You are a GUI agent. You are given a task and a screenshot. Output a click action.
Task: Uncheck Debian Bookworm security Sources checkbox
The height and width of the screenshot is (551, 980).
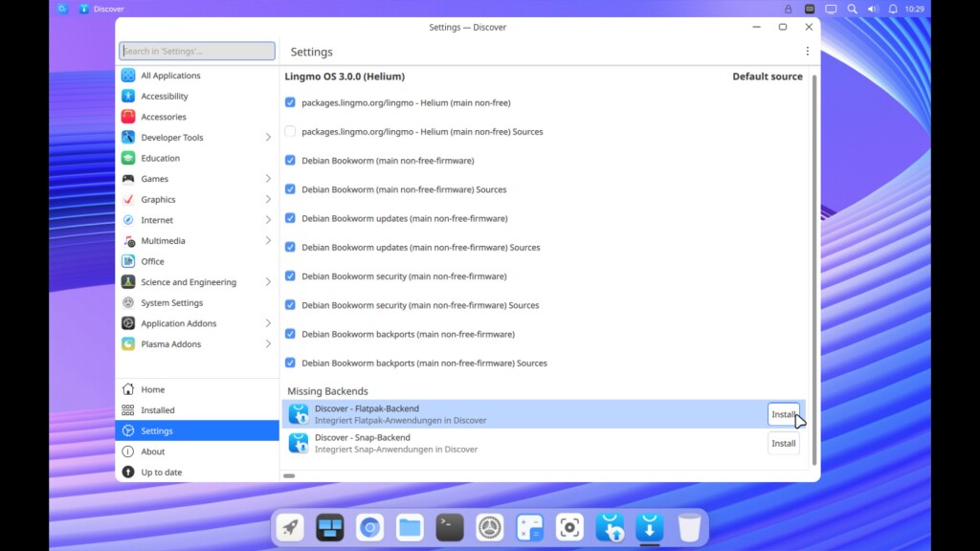[x=290, y=305]
